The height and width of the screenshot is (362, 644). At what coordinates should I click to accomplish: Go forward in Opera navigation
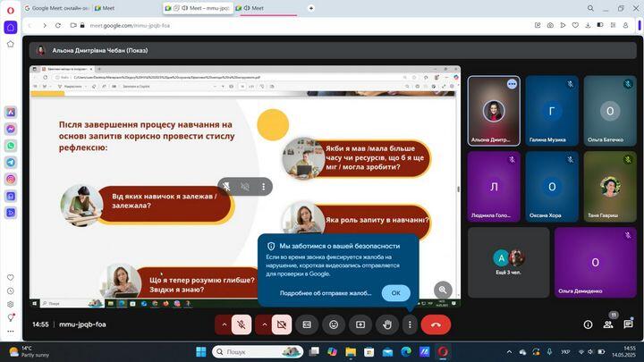click(x=45, y=25)
